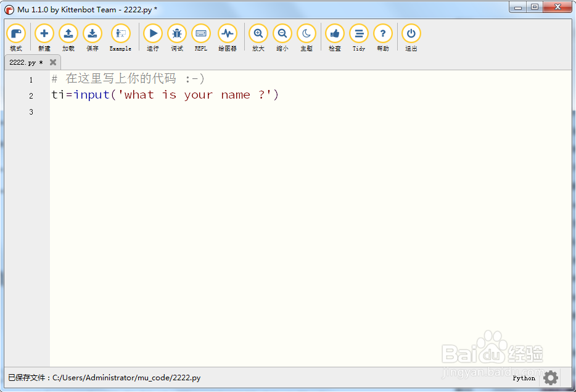Screen dimensions: 576x392
Task: Switch editor theme via 主题 icon
Action: click(x=307, y=34)
